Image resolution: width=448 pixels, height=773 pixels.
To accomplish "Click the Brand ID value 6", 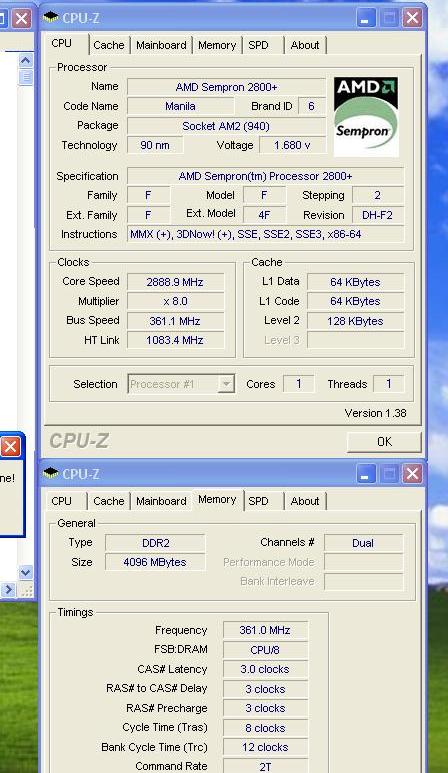I will (x=311, y=106).
